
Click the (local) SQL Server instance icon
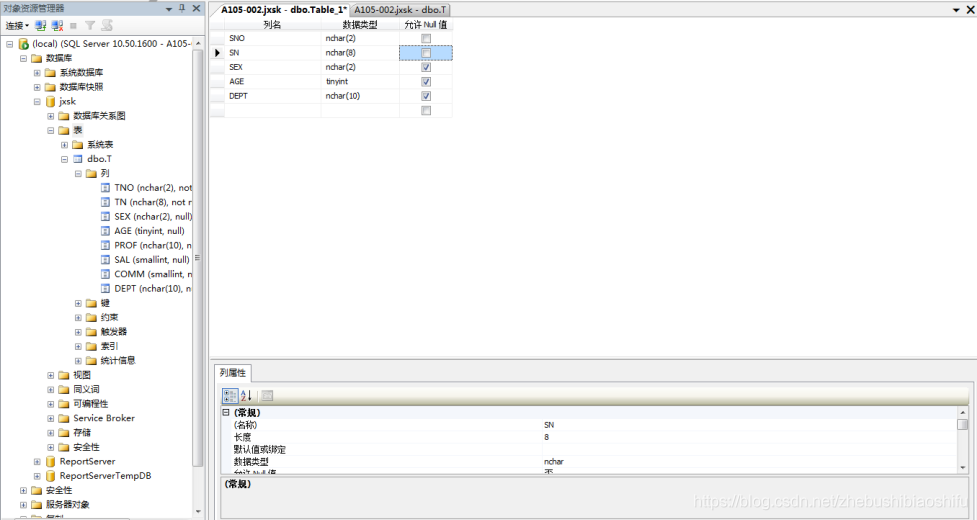point(24,44)
